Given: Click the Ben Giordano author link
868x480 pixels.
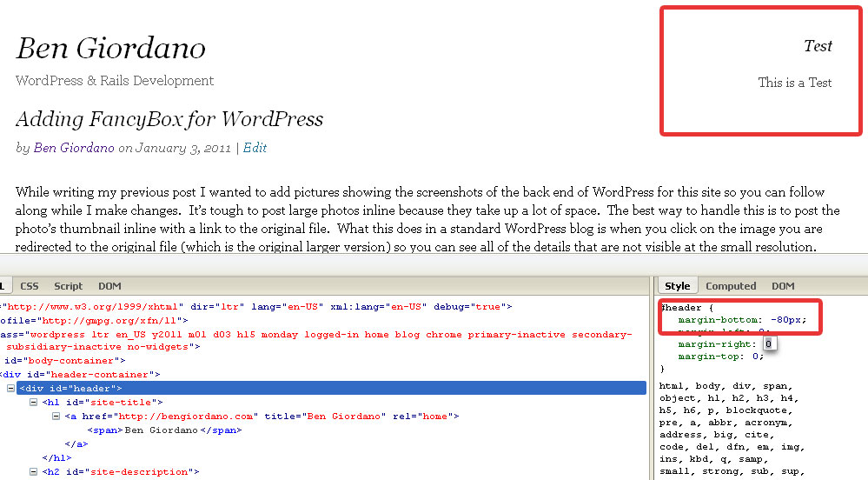Looking at the screenshot, I should tap(74, 148).
